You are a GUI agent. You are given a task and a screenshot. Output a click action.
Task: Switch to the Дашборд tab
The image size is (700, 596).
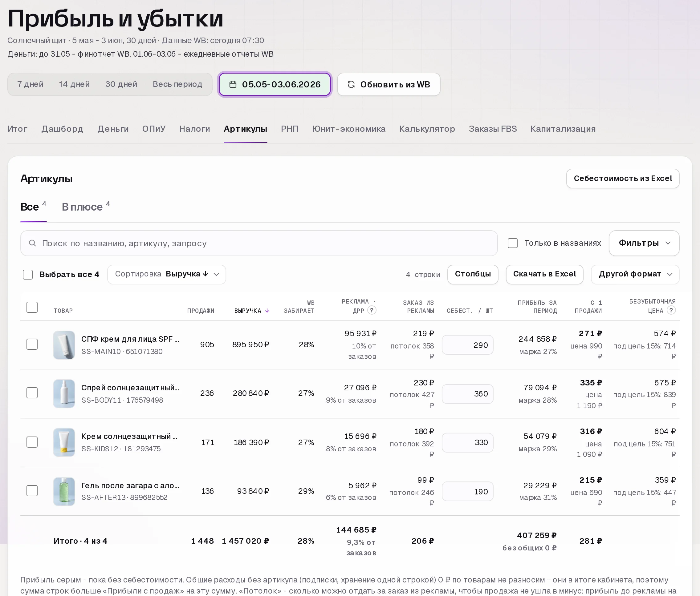point(62,129)
